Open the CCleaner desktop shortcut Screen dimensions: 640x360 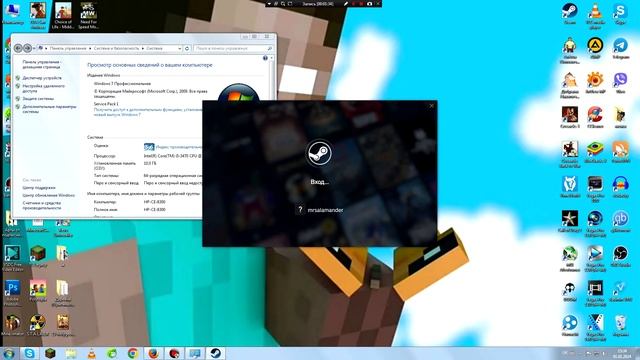[595, 118]
